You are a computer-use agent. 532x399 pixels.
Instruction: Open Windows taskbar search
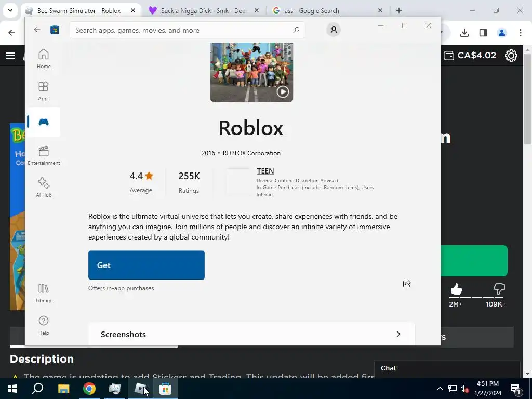pos(37,389)
